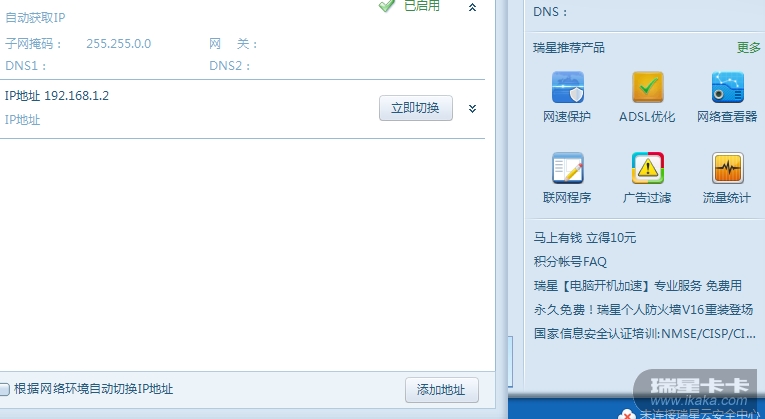The image size is (765, 419).
Task: Open the 网络查看器 network viewer
Action: tap(727, 96)
